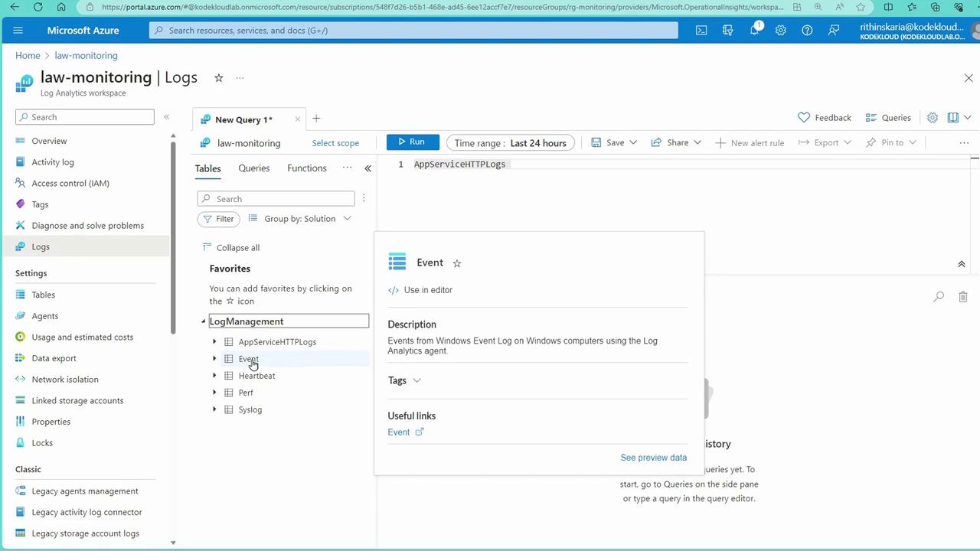Open Logs in the resource menu
The image size is (980, 551).
click(x=41, y=246)
